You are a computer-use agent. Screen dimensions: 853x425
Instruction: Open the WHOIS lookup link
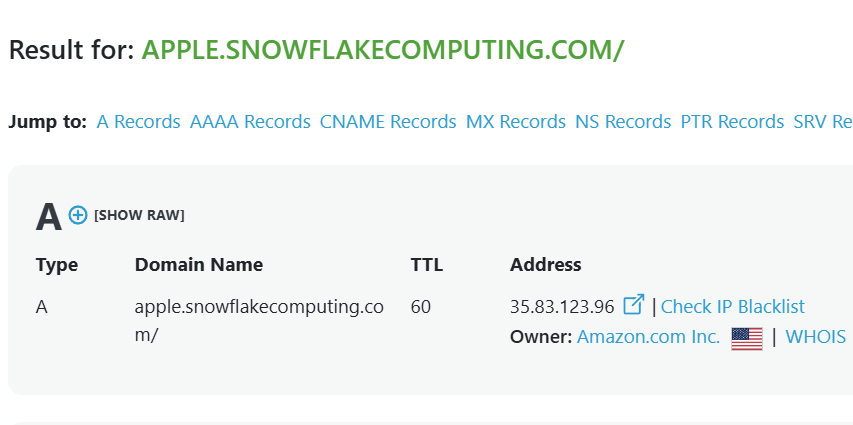point(816,337)
